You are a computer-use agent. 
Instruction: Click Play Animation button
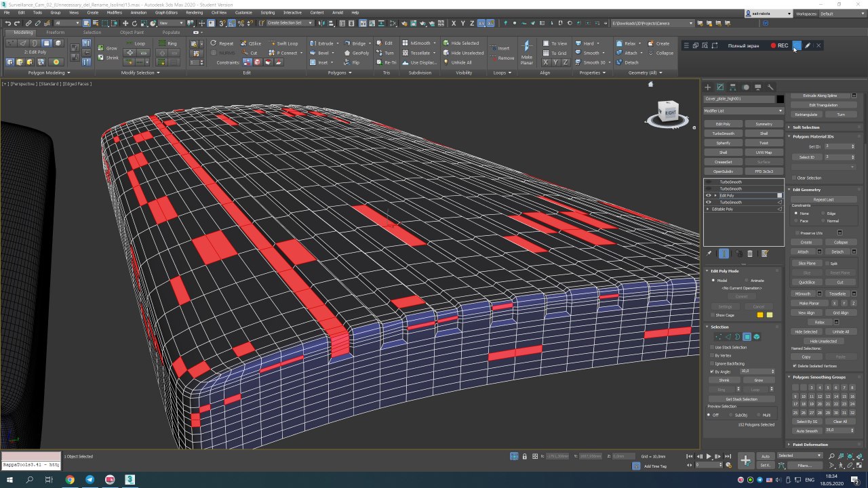coord(709,457)
